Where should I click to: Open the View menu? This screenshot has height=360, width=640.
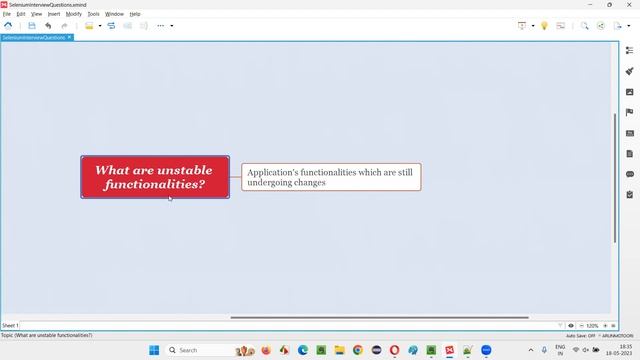click(x=36, y=14)
